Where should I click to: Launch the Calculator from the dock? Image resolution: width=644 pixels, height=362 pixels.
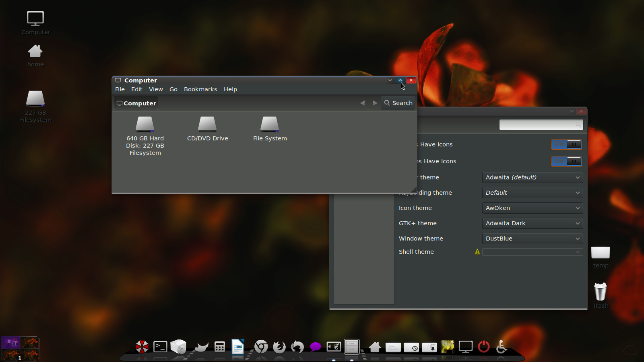point(220,347)
